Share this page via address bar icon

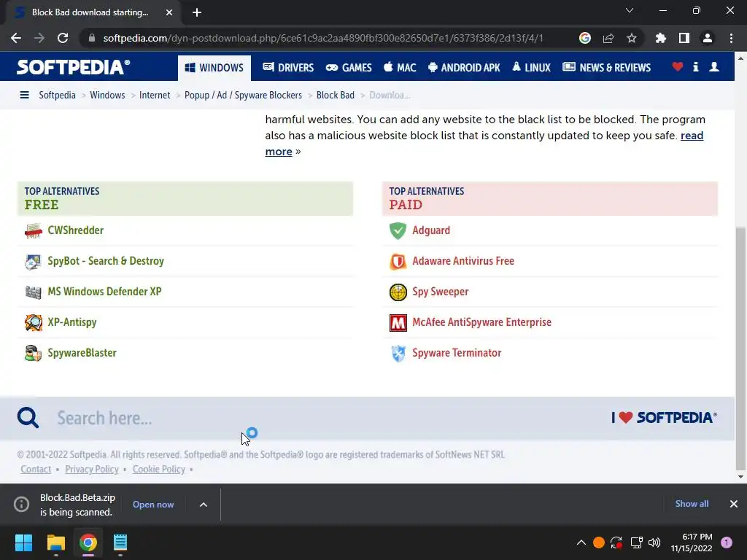coord(608,38)
